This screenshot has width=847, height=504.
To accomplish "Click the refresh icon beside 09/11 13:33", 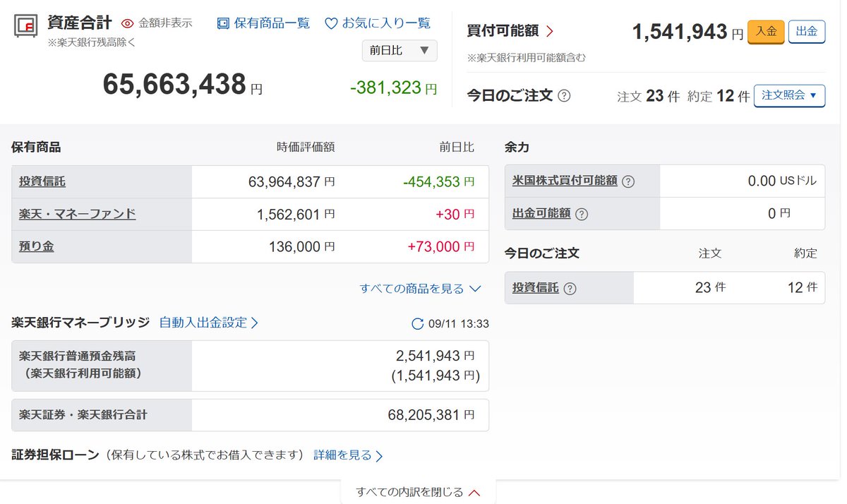I will pos(418,324).
